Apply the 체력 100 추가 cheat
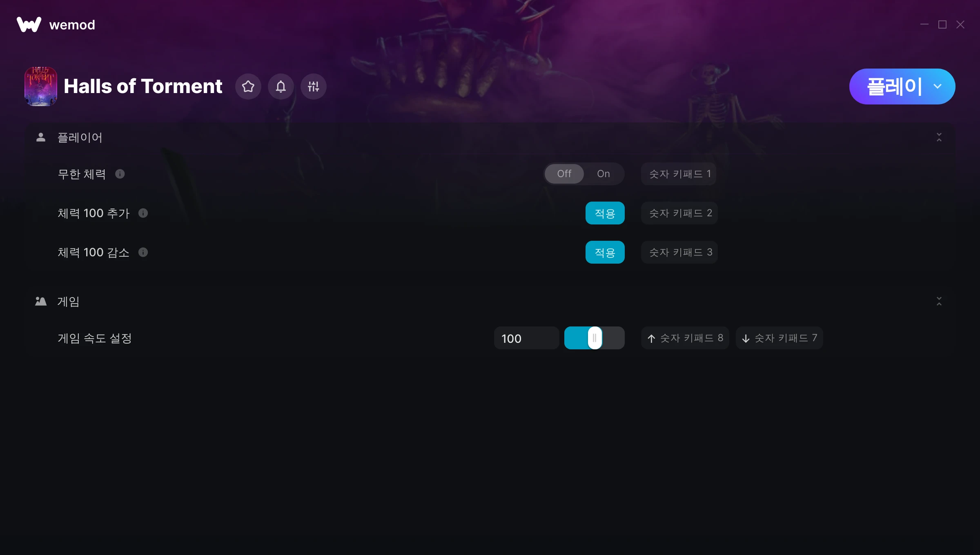 (x=605, y=213)
